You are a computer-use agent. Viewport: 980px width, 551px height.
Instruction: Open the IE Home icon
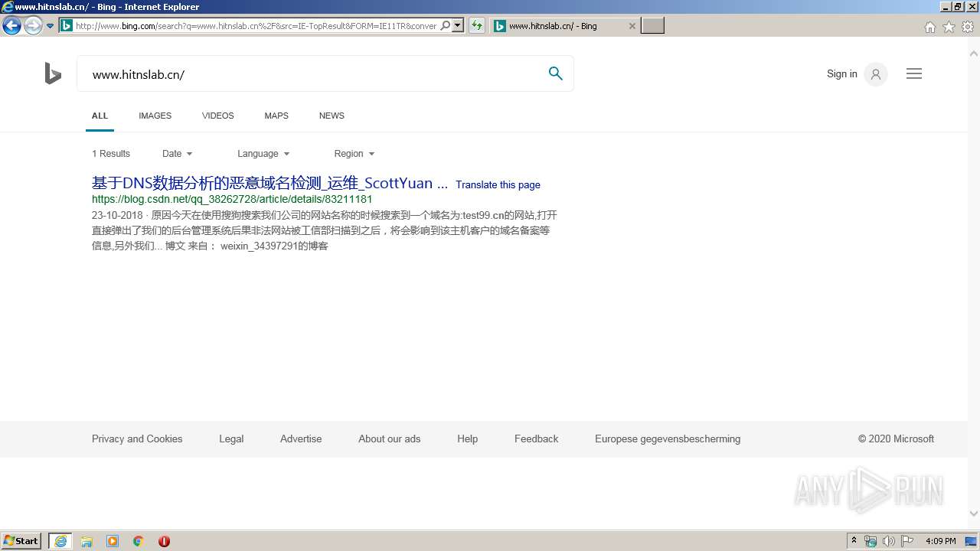point(929,27)
